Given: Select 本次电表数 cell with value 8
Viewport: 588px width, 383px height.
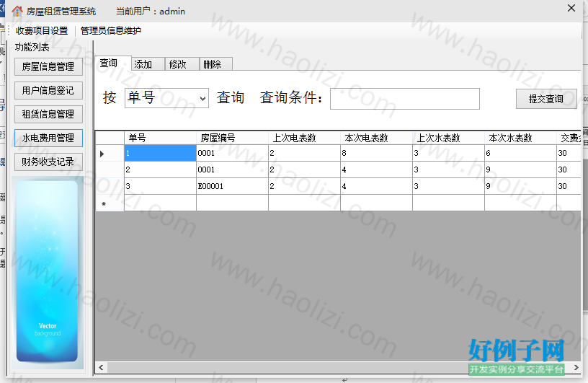Looking at the screenshot, I should click(x=376, y=153).
